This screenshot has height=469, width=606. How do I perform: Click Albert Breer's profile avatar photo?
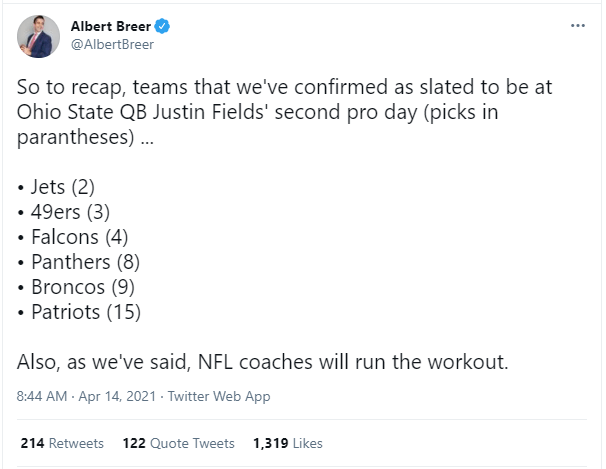pyautogui.click(x=37, y=36)
